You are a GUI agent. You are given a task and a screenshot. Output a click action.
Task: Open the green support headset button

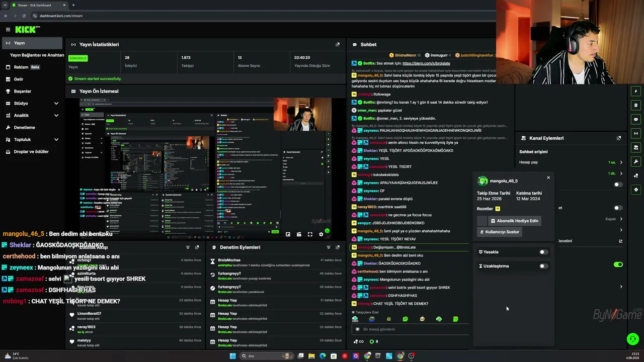point(633,339)
